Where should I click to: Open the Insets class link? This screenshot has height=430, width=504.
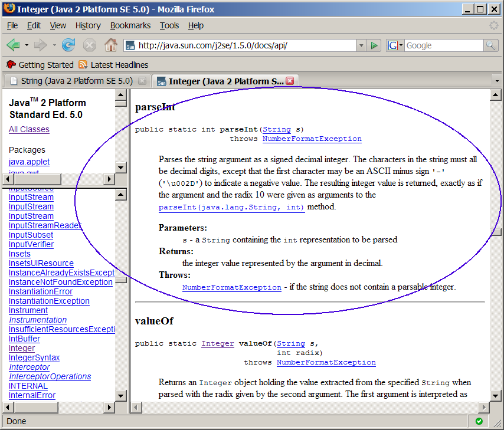click(19, 254)
